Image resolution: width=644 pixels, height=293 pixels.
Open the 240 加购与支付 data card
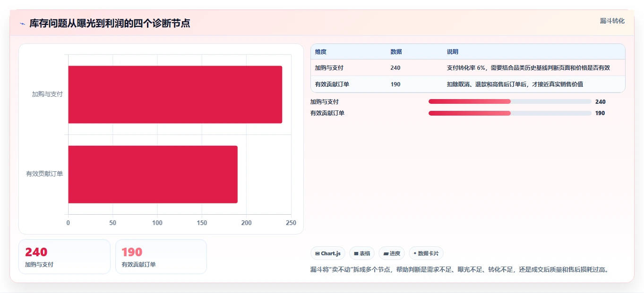(64, 257)
